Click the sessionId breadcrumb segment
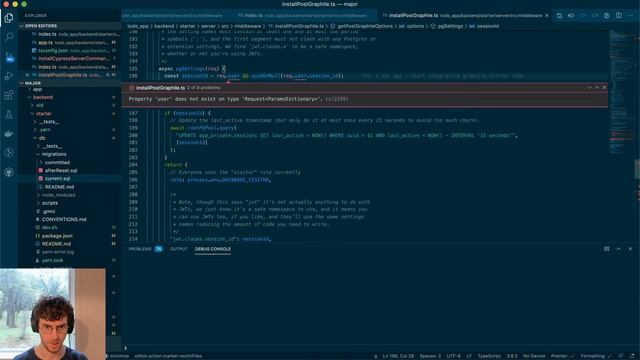The width and height of the screenshot is (640, 360). coord(487,26)
